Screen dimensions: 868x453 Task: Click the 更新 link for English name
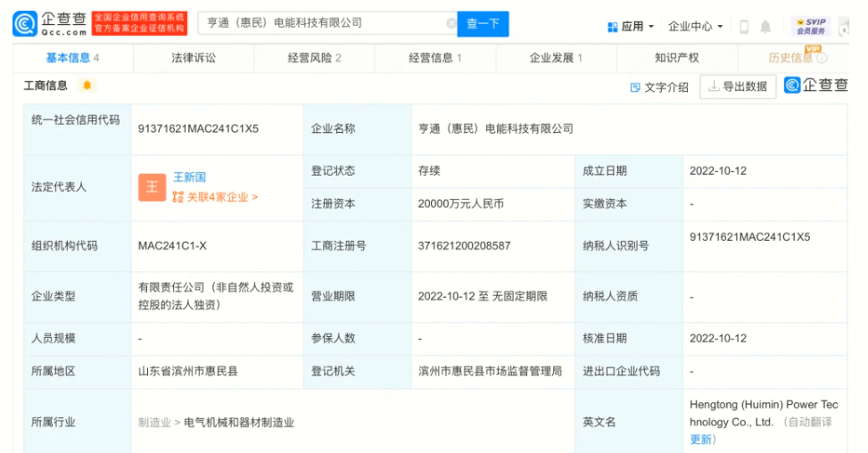700,440
